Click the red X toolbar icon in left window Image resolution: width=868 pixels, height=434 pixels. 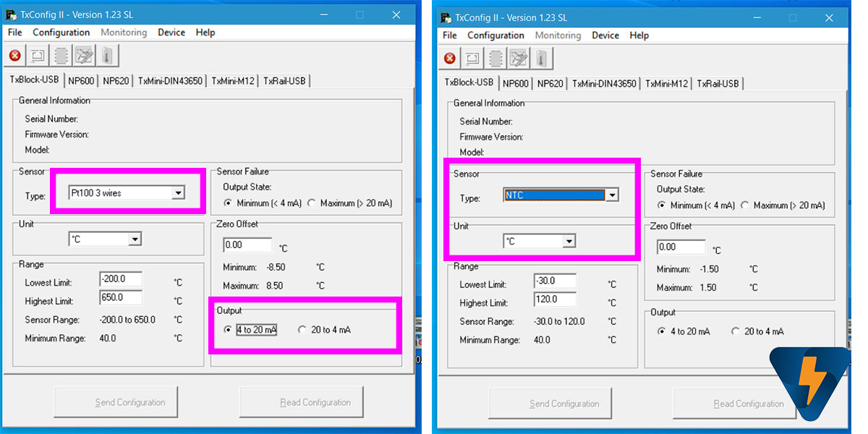pos(15,56)
